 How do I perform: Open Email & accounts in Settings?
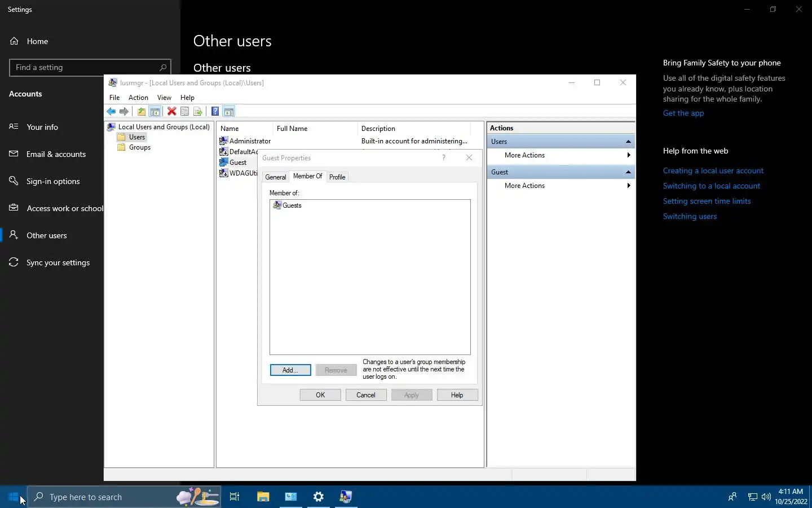click(56, 154)
